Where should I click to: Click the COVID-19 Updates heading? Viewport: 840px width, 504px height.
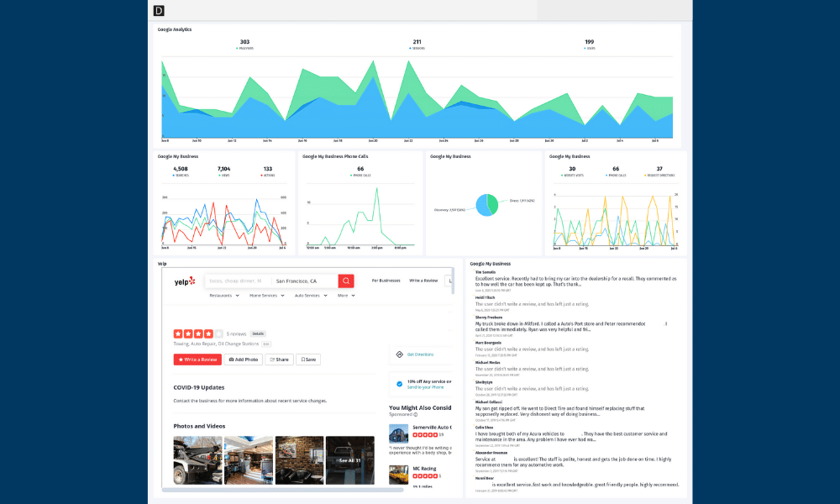199,387
